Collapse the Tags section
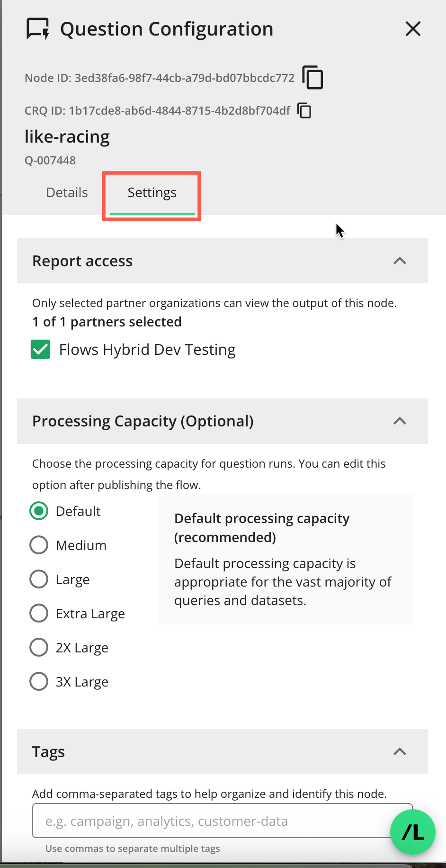Image resolution: width=446 pixels, height=868 pixels. coord(399,752)
